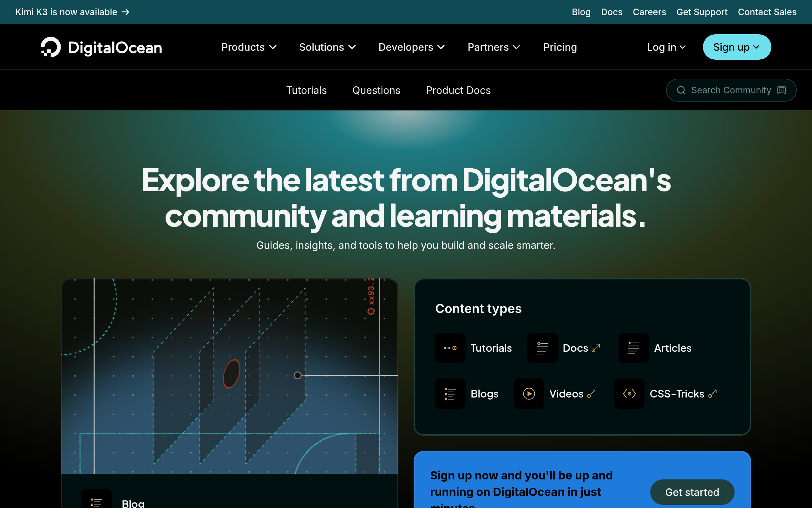
Task: Open the Contact Sales link
Action: click(767, 12)
